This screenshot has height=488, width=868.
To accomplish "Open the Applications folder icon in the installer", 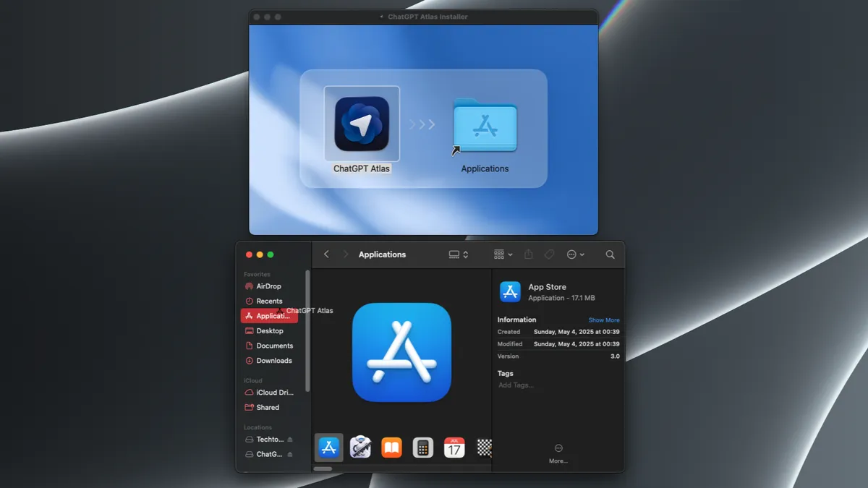I will coord(485,124).
